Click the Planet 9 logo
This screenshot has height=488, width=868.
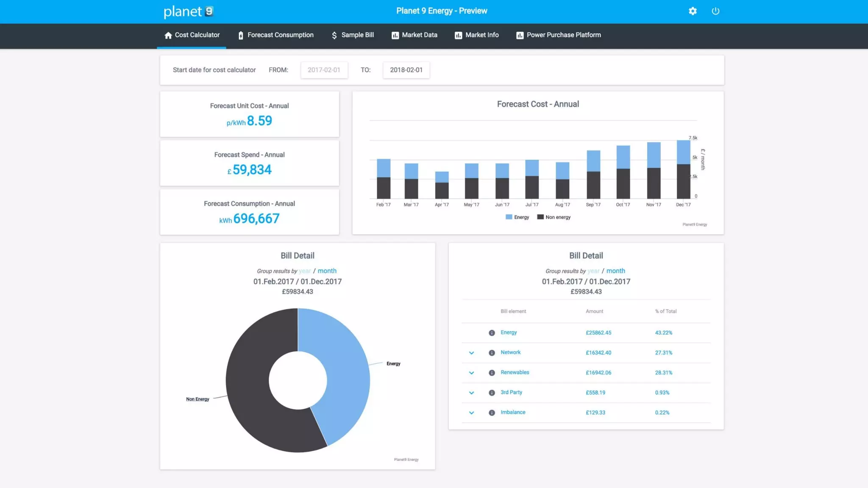(x=189, y=11)
